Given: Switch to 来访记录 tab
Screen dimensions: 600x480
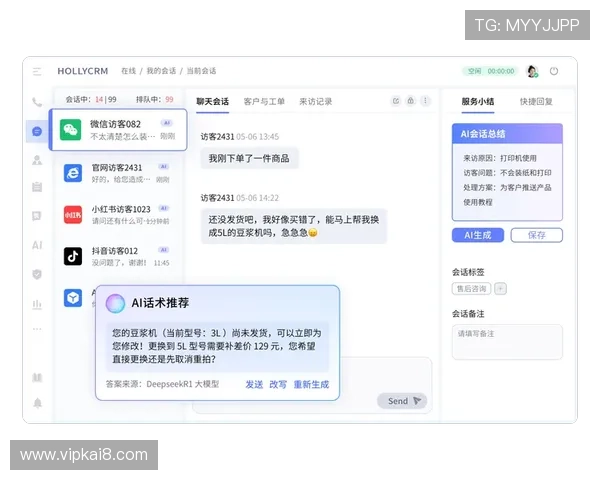Looking at the screenshot, I should tap(315, 102).
